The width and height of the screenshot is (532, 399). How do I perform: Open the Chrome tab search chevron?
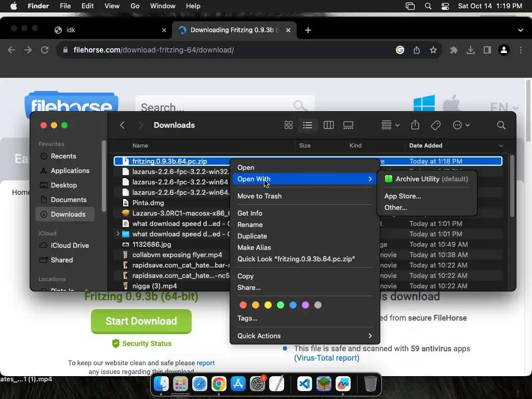521,30
